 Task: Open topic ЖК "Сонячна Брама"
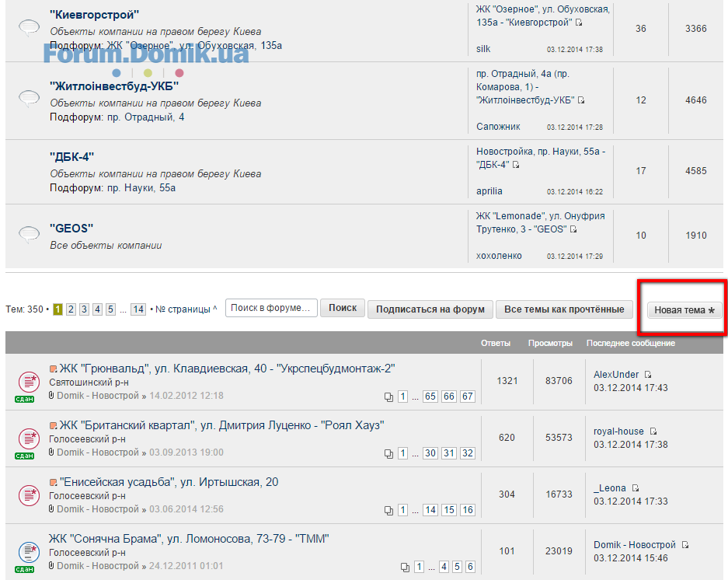(x=189, y=539)
